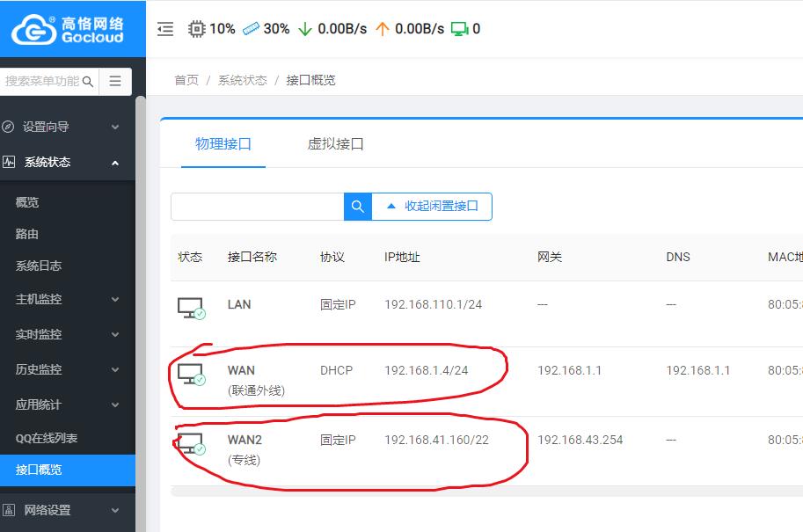Click the Gocloud logo
Image resolution: width=803 pixels, height=532 pixels.
point(68,29)
